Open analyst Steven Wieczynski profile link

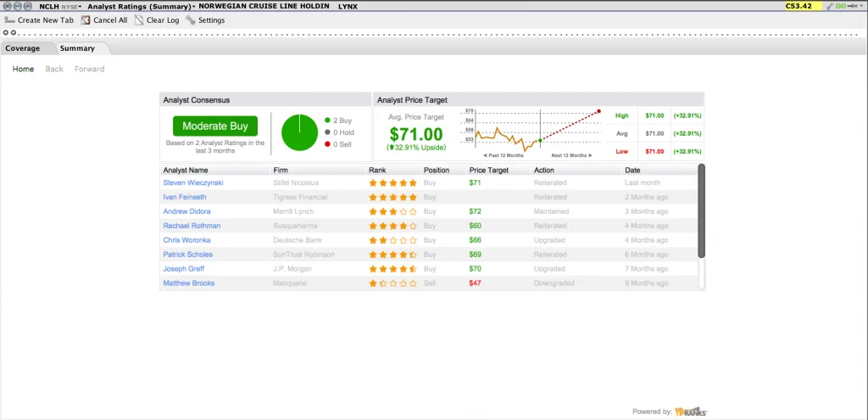click(x=193, y=183)
